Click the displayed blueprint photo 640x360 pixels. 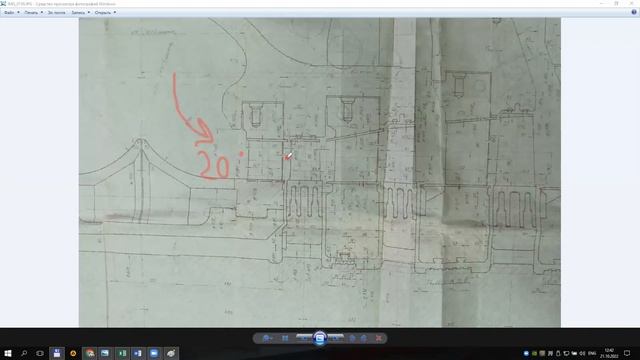click(320, 172)
